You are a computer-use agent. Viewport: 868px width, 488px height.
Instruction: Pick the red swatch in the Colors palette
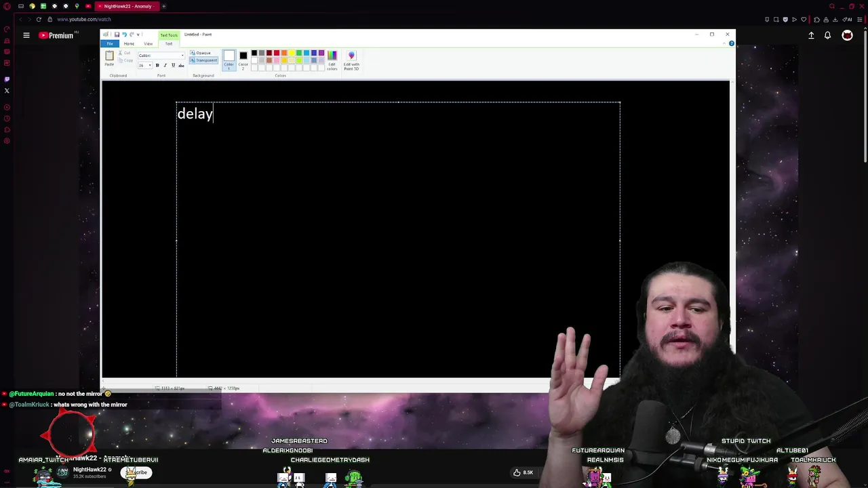pos(277,53)
